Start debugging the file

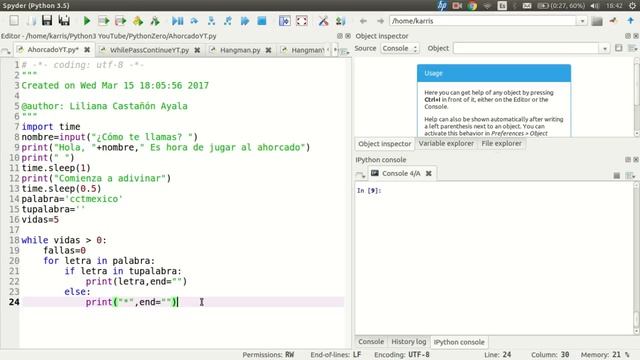coord(177,21)
